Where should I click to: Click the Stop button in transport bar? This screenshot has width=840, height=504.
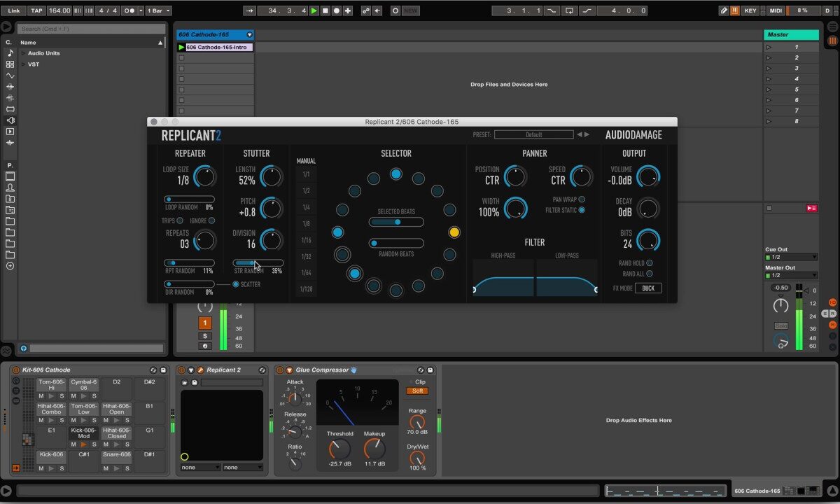(325, 10)
